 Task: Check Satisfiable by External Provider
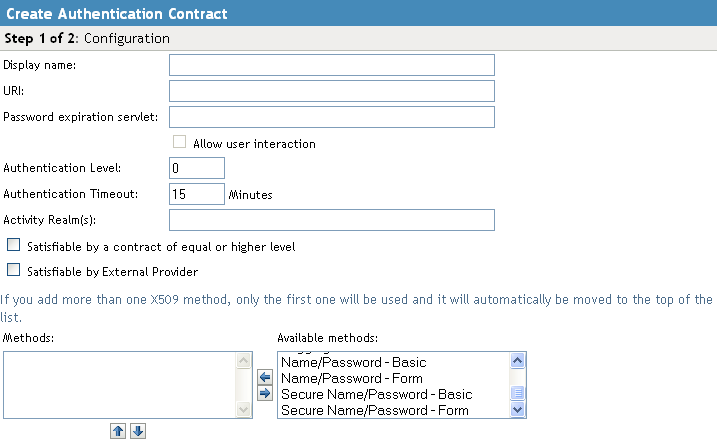[13, 270]
